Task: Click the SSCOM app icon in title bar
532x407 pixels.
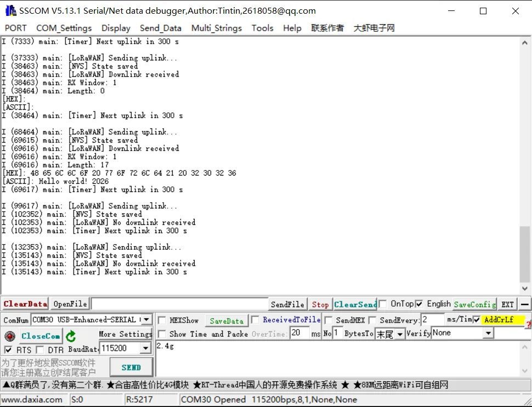Action: (x=10, y=10)
